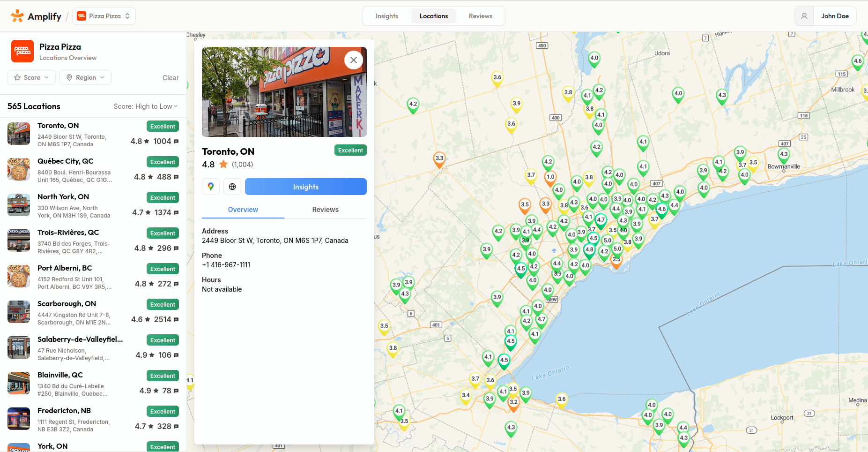Select the 4.4 pin near Lockport
The image size is (868, 452).
[x=683, y=428]
